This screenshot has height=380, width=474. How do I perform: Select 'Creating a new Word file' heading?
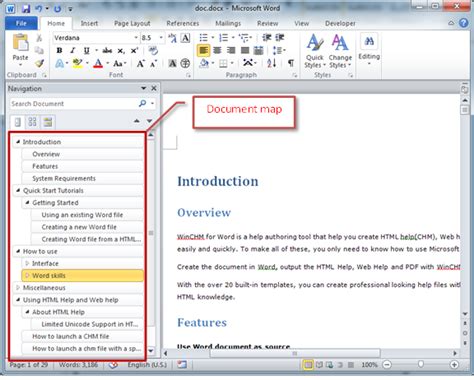87,227
